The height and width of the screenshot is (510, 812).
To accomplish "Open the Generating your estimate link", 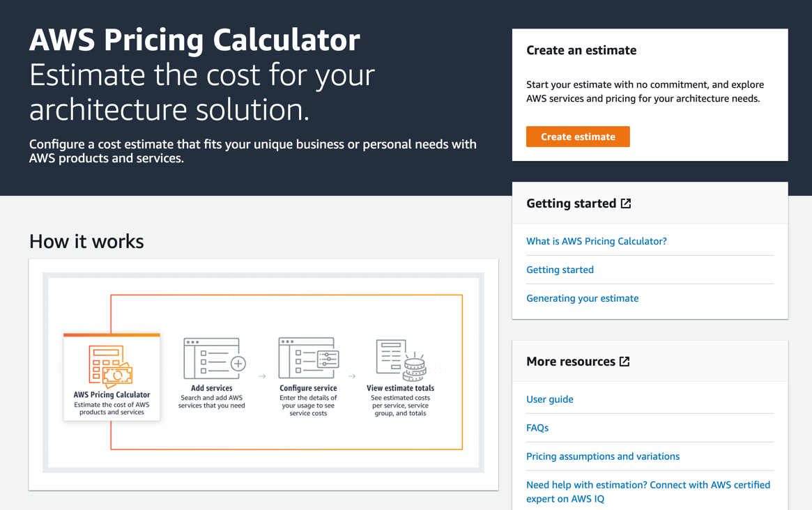I will tap(582, 297).
